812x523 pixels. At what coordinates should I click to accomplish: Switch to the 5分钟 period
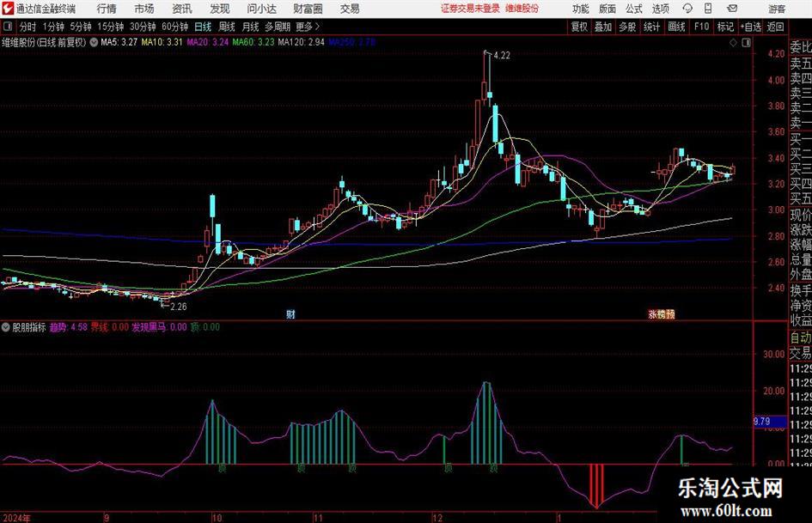(81, 27)
